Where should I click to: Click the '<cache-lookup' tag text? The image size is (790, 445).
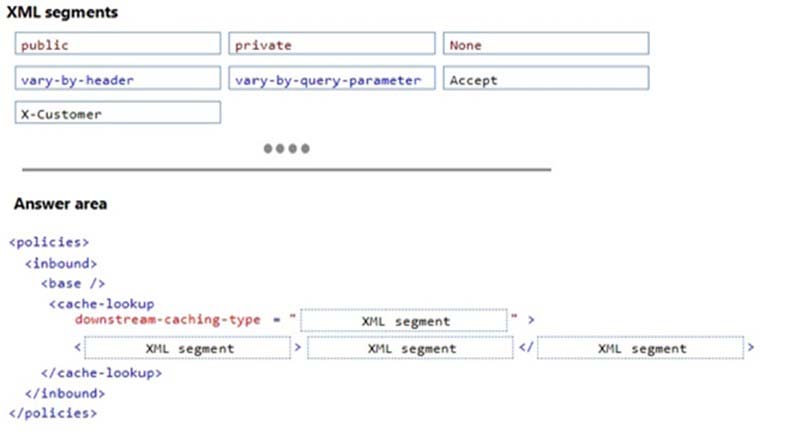point(102,304)
